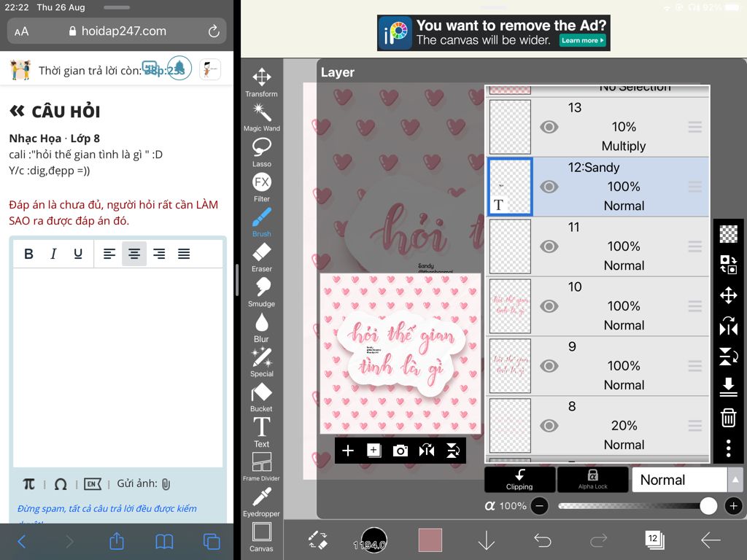The height and width of the screenshot is (560, 747).
Task: Open Safari AA text size menu
Action: 21,31
